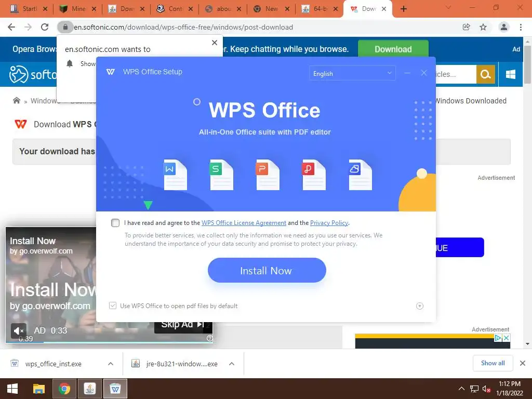Open the wps_office_inst.exe downloaded file
Image resolution: width=532 pixels, height=399 pixels.
tap(54, 364)
